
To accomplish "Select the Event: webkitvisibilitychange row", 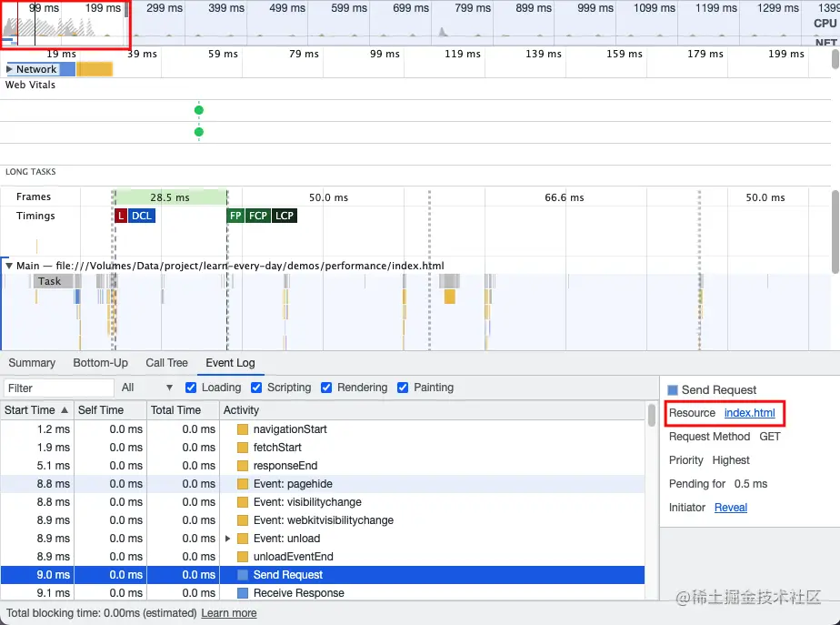I will [323, 520].
